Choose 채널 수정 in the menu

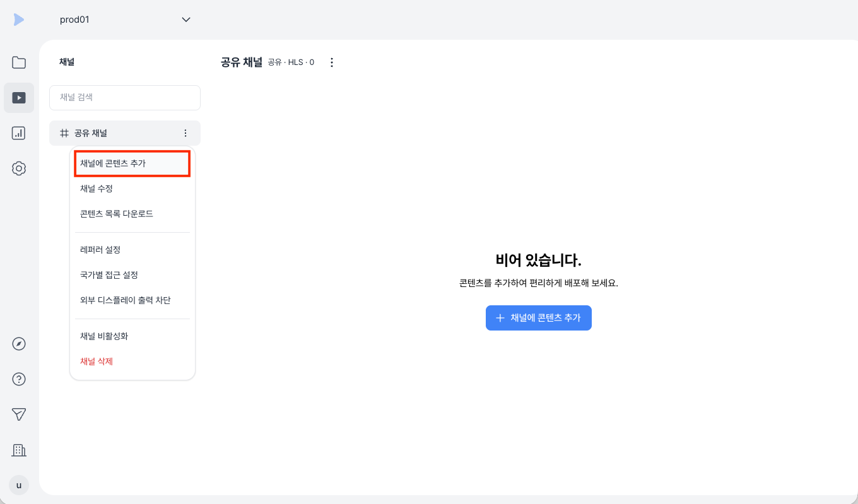132,189
